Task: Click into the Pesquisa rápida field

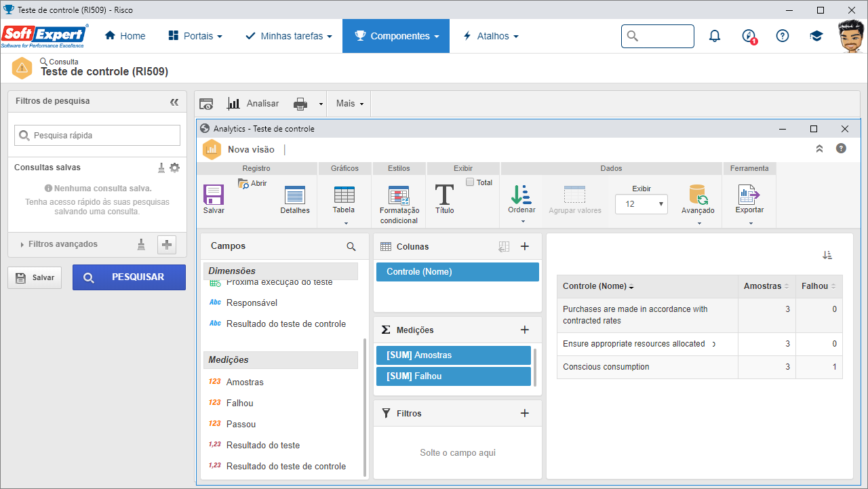Action: tap(97, 135)
